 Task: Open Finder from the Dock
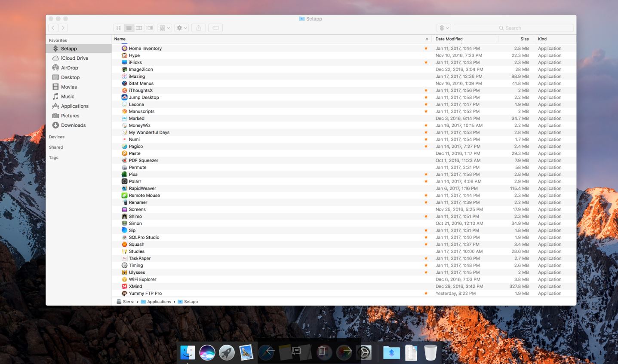point(188,352)
